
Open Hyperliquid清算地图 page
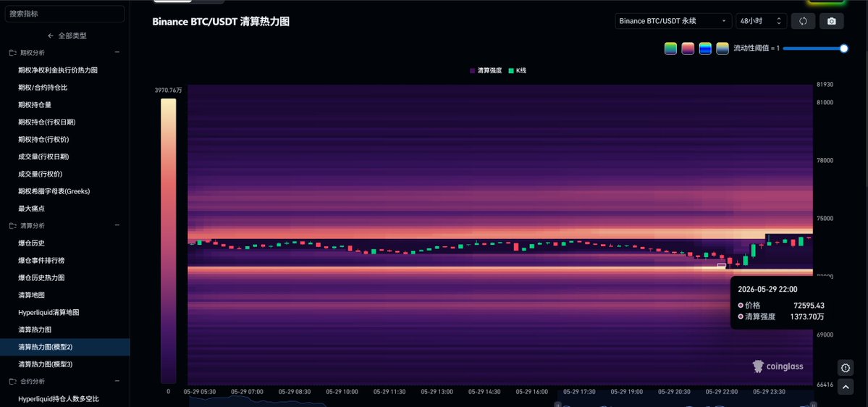click(x=49, y=312)
